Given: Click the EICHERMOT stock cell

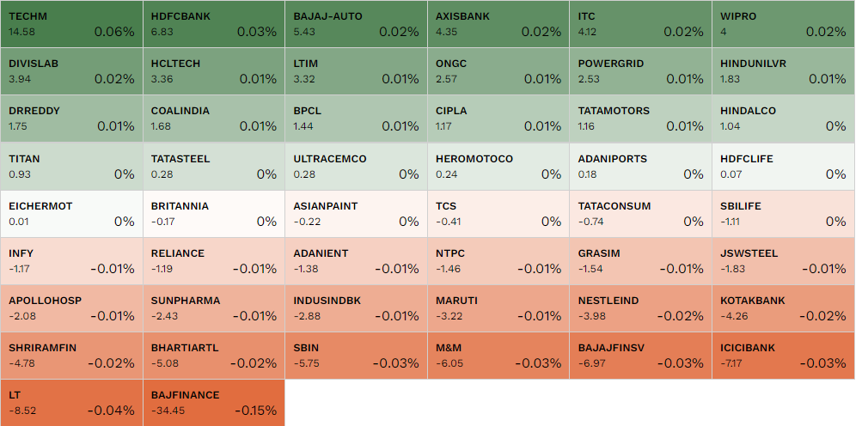Looking at the screenshot, I should tap(71, 214).
